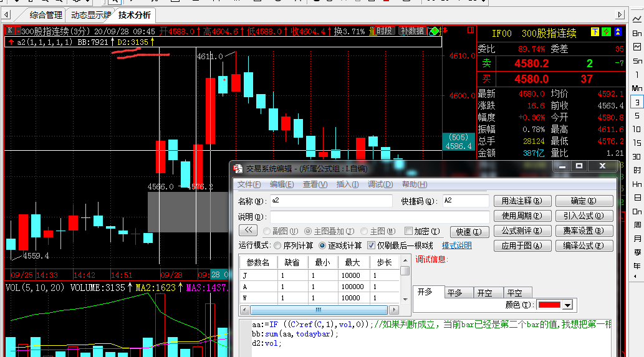Select the 主图 radio option
Image resolution: width=644 pixels, height=357 pixels.
click(x=364, y=231)
